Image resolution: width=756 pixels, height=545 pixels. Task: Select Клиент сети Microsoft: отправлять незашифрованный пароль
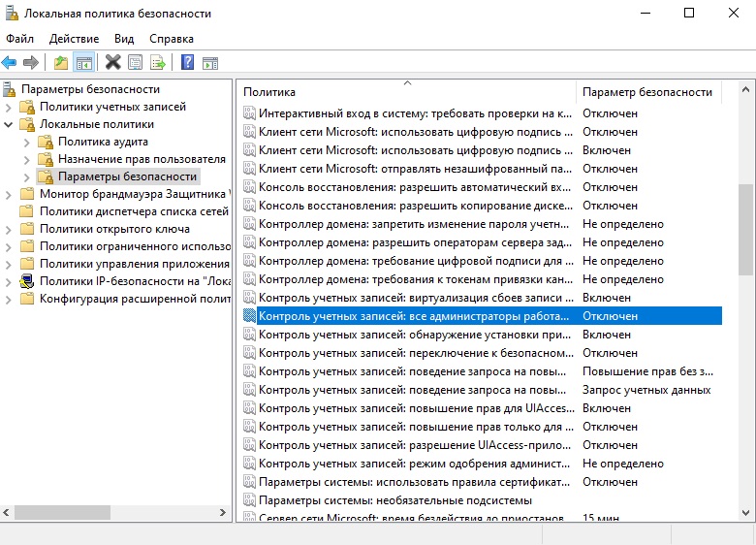pos(415,169)
